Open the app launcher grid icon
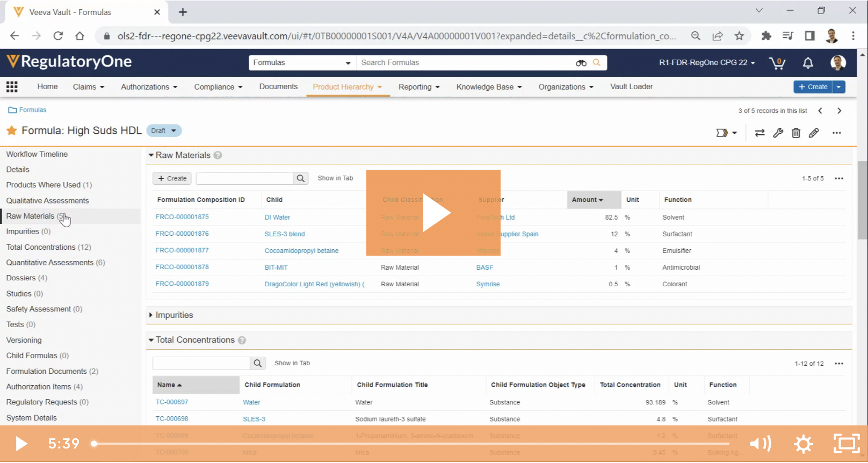This screenshot has height=463, width=868. 12,86
